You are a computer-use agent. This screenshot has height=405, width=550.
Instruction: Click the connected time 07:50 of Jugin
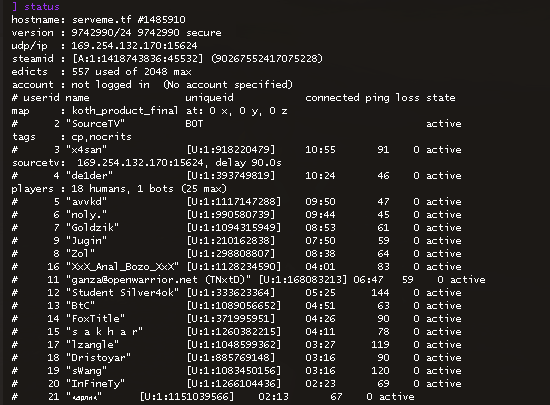(x=320, y=241)
